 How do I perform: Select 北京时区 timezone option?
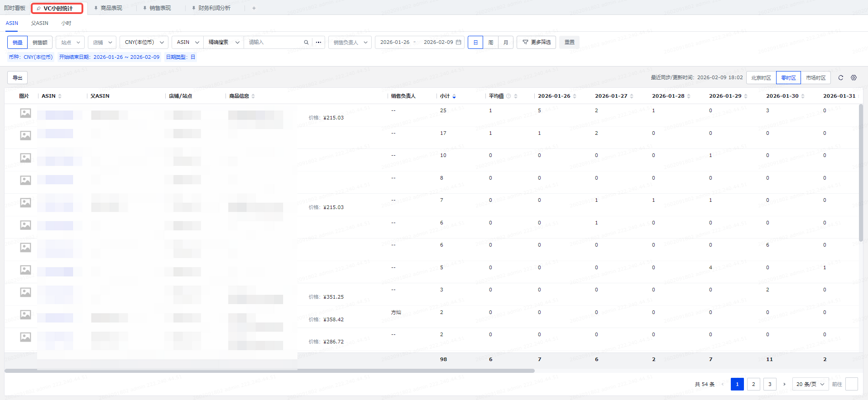click(x=761, y=78)
